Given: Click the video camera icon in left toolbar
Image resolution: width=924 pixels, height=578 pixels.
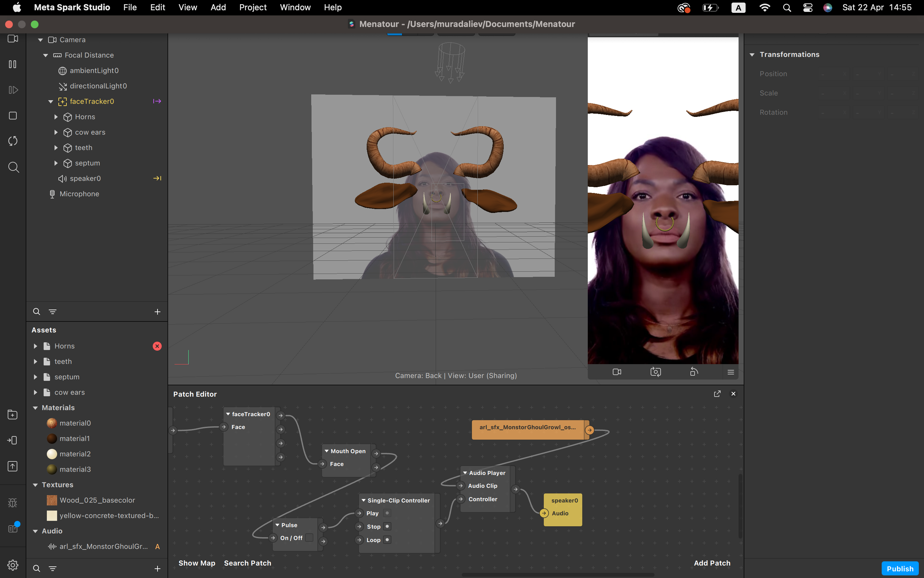Looking at the screenshot, I should [x=13, y=39].
